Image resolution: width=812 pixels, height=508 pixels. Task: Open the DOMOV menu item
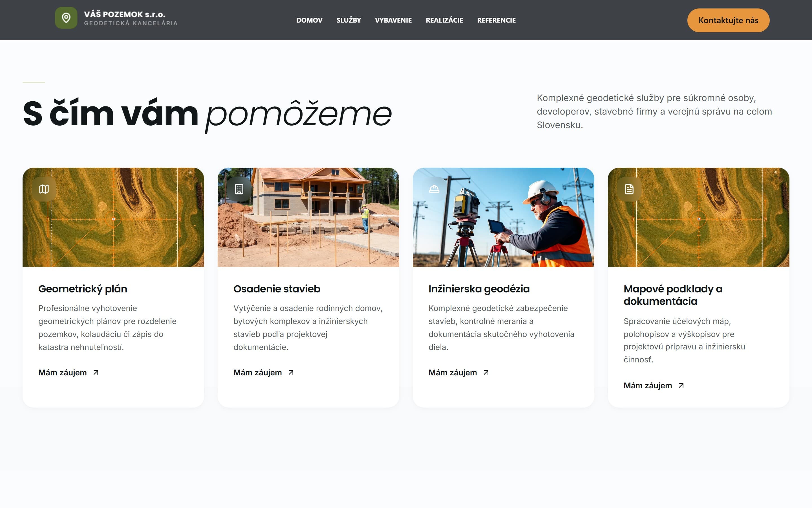(309, 20)
